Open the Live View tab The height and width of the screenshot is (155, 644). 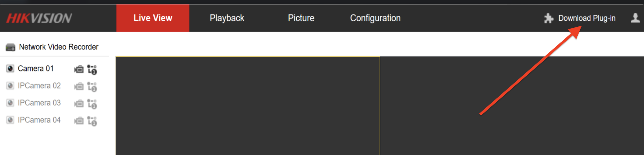(x=153, y=18)
